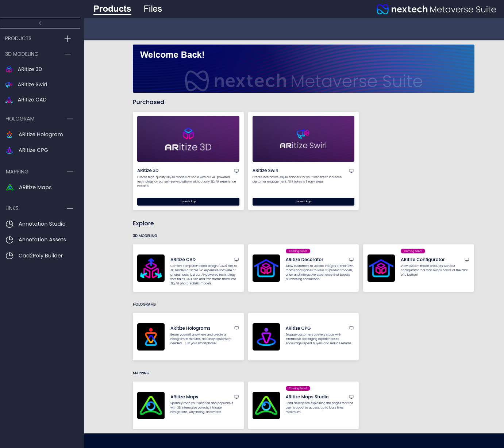Click the Welcome Back banner image
This screenshot has height=448, width=504.
click(x=304, y=69)
